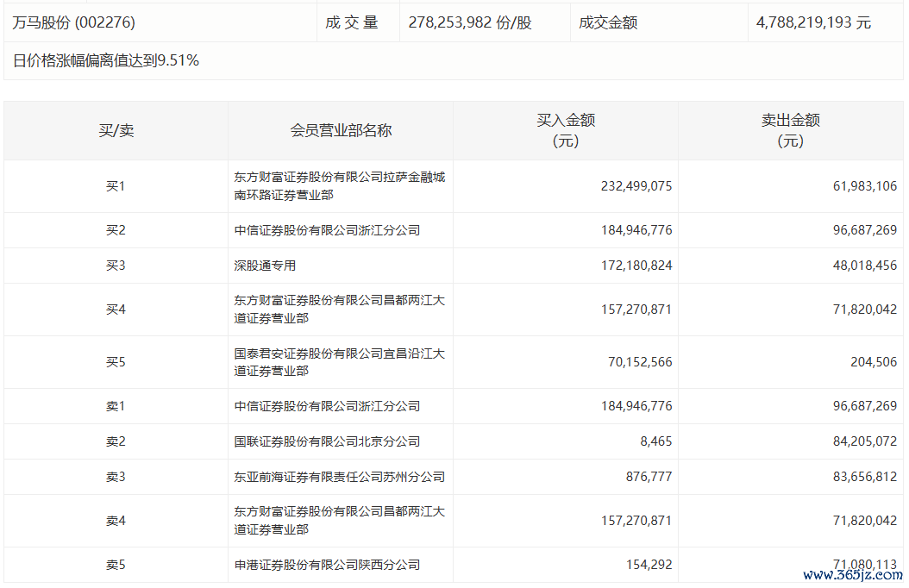Select 申港证券股份有限公司陕西分公司 entry
This screenshot has height=588, width=909.
click(x=327, y=565)
